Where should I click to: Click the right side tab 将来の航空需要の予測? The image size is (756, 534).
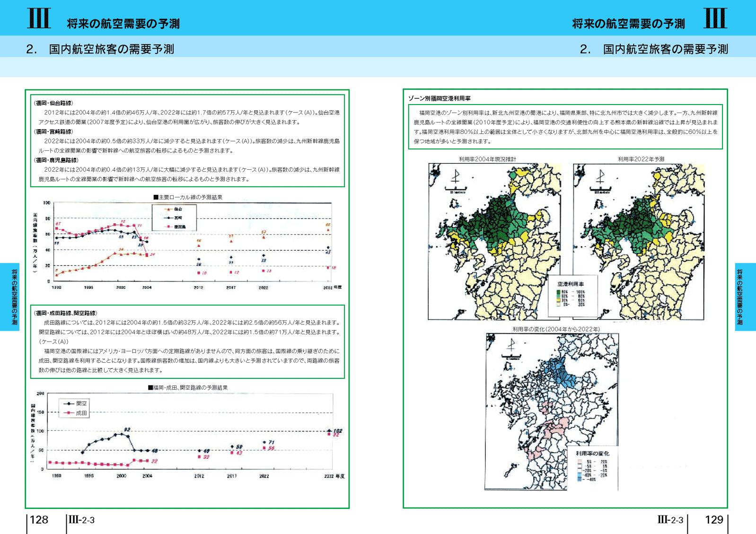[x=745, y=297]
